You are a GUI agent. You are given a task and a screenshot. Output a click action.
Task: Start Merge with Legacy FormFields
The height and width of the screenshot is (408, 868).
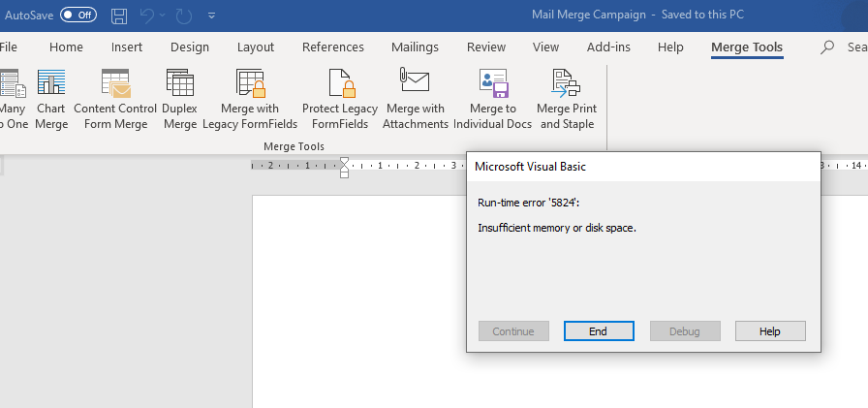coord(250,99)
